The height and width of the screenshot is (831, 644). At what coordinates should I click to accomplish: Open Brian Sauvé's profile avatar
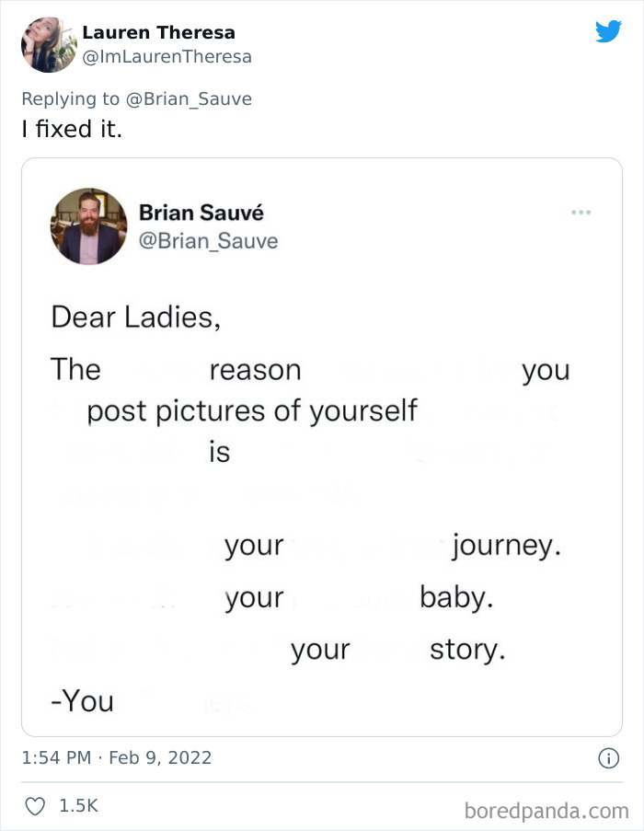click(x=88, y=225)
